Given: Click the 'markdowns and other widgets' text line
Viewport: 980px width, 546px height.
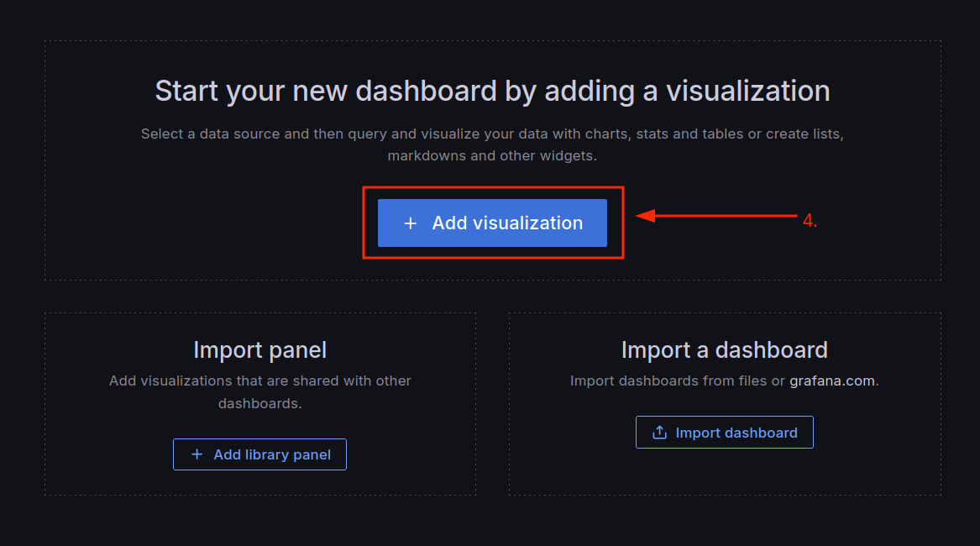Looking at the screenshot, I should 492,155.
